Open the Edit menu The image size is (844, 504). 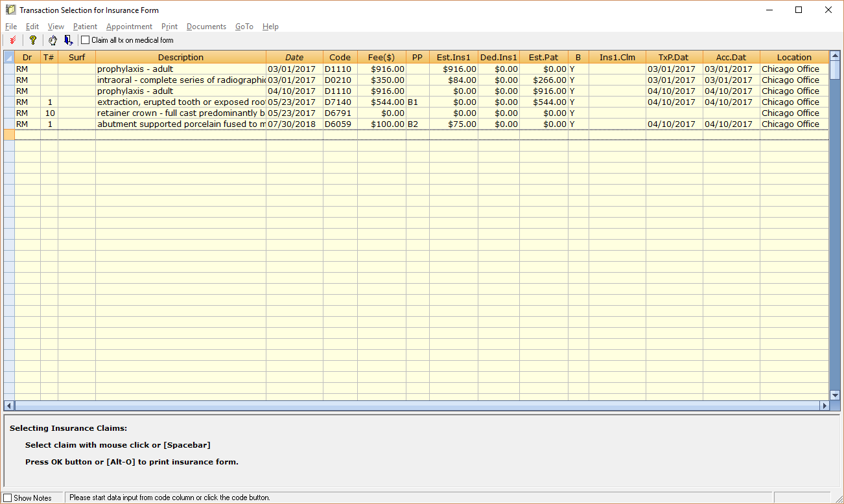[32, 27]
